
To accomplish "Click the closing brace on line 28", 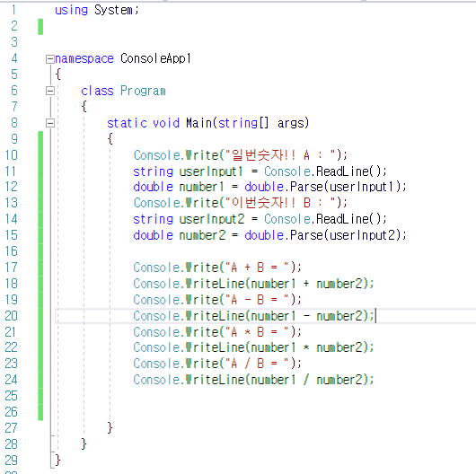I will 84,444.
